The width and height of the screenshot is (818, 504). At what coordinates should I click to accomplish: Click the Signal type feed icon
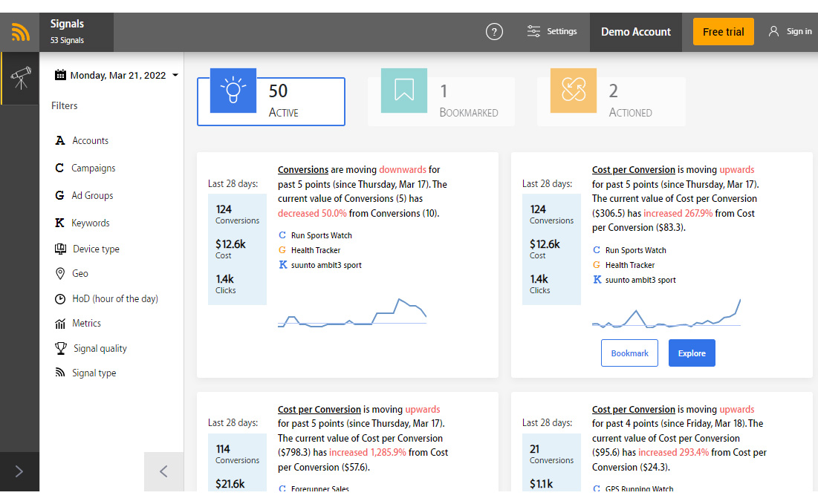click(x=60, y=372)
